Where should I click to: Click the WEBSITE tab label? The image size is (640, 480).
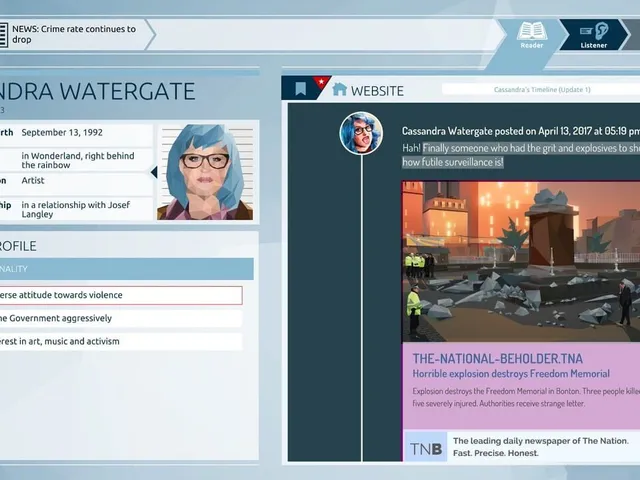pyautogui.click(x=377, y=91)
